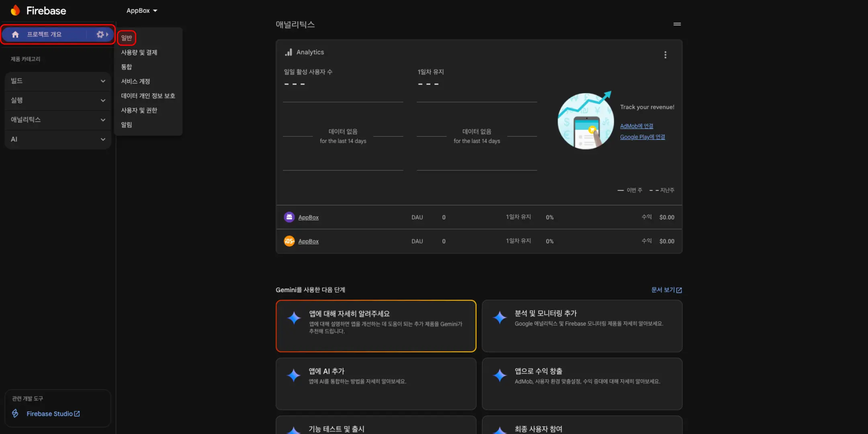Image resolution: width=868 pixels, height=434 pixels.
Task: Click the Analytics bar chart icon
Action: [289, 52]
